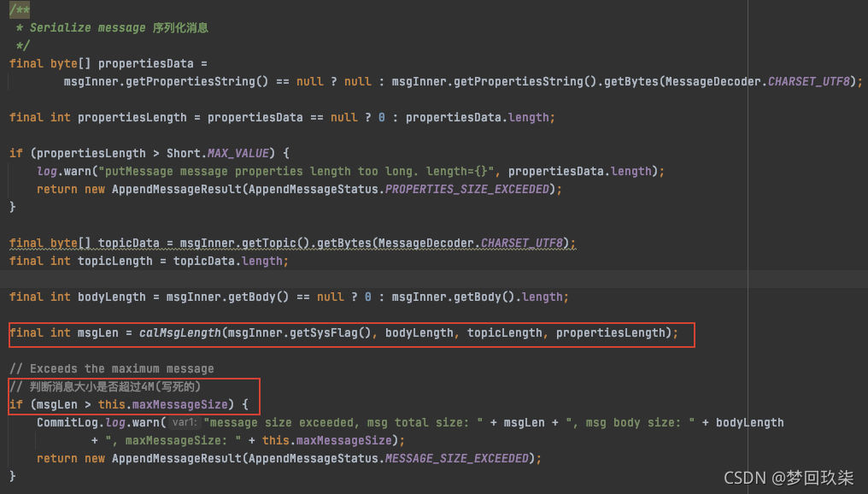This screenshot has height=494, width=868.
Task: Click the 'var1:' parameter hint
Action: (184, 422)
